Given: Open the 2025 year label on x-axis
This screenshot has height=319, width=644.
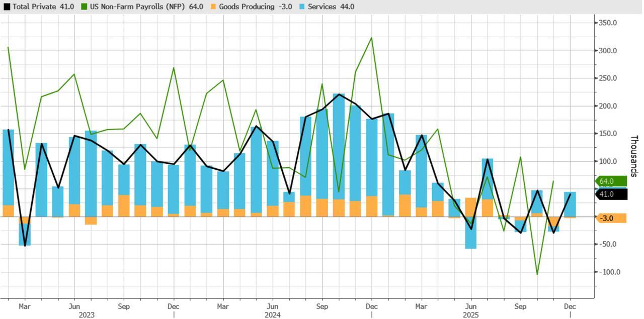Looking at the screenshot, I should click(470, 315).
